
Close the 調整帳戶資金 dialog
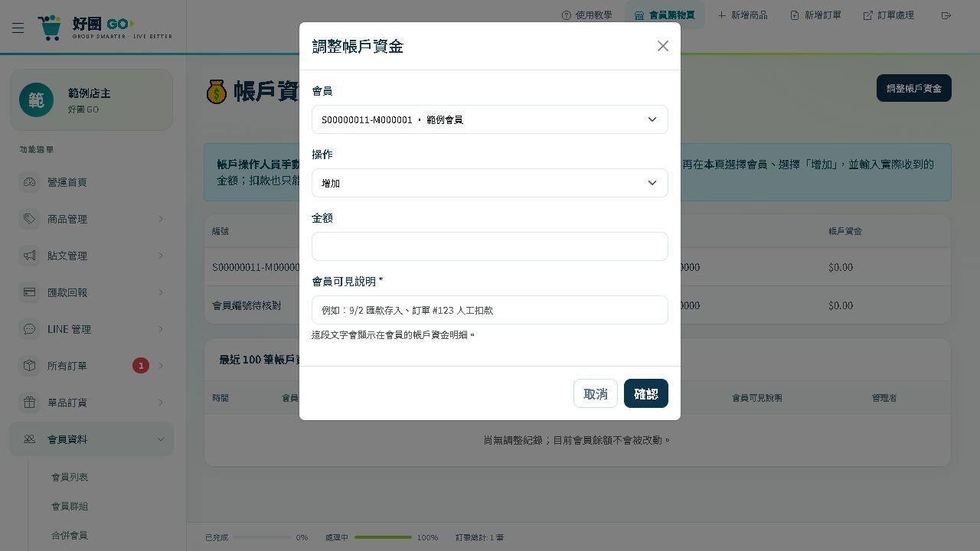point(663,46)
